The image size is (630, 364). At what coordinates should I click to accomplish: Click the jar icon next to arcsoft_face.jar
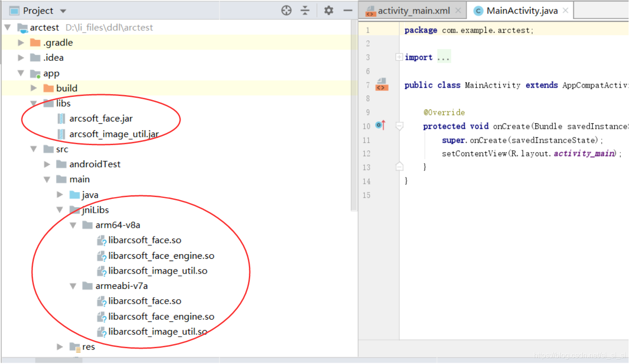(x=61, y=118)
